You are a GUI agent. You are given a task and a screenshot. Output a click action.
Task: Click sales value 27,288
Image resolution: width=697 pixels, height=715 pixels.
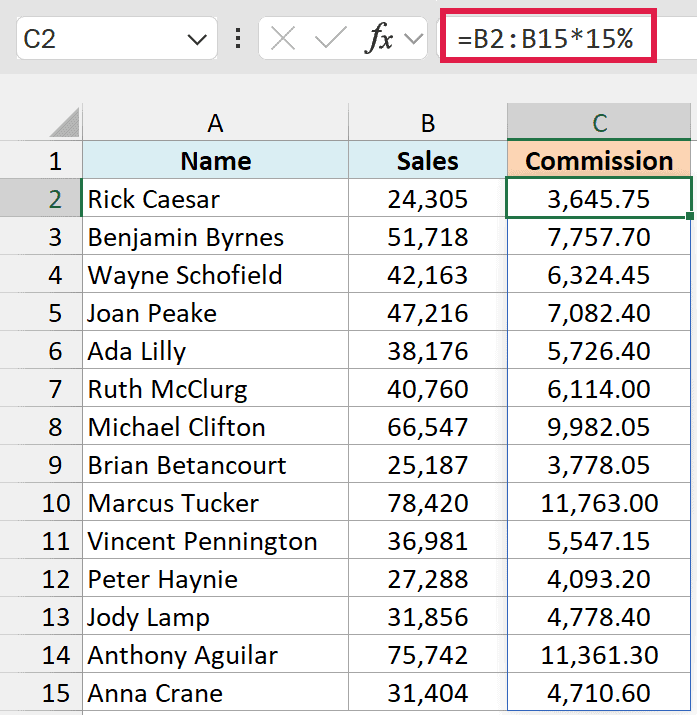tap(428, 578)
